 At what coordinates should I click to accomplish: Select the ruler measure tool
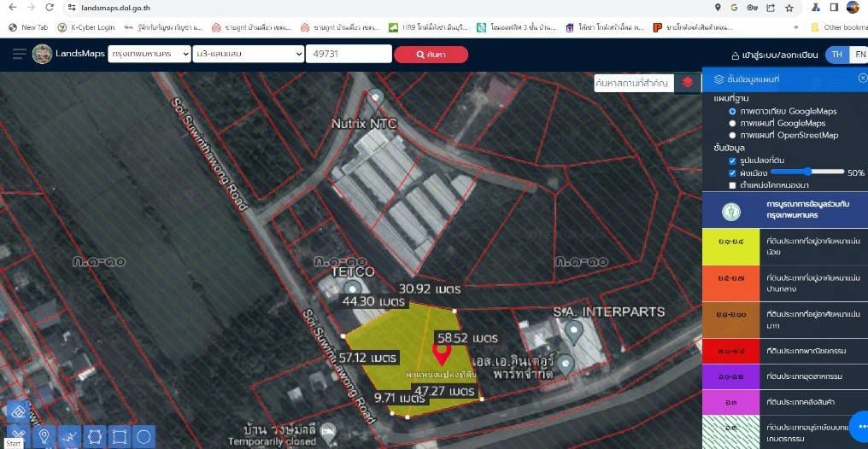point(18,434)
